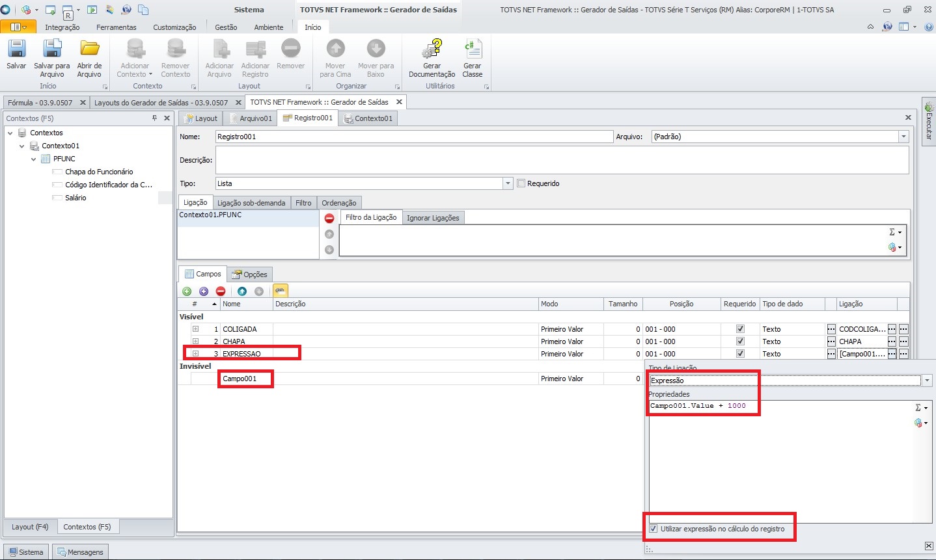Screen dimensions: 936x560
Task: Click the pin icon of Contextos panel
Action: pos(154,118)
